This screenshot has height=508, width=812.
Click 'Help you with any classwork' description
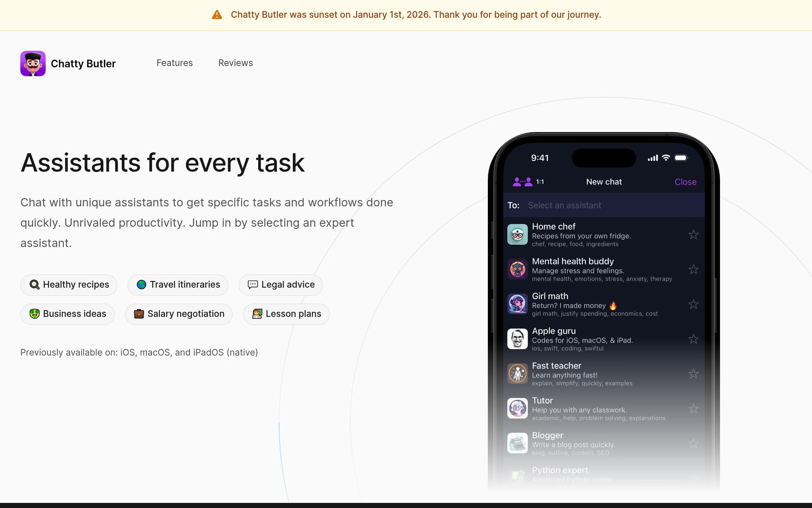coord(579,410)
